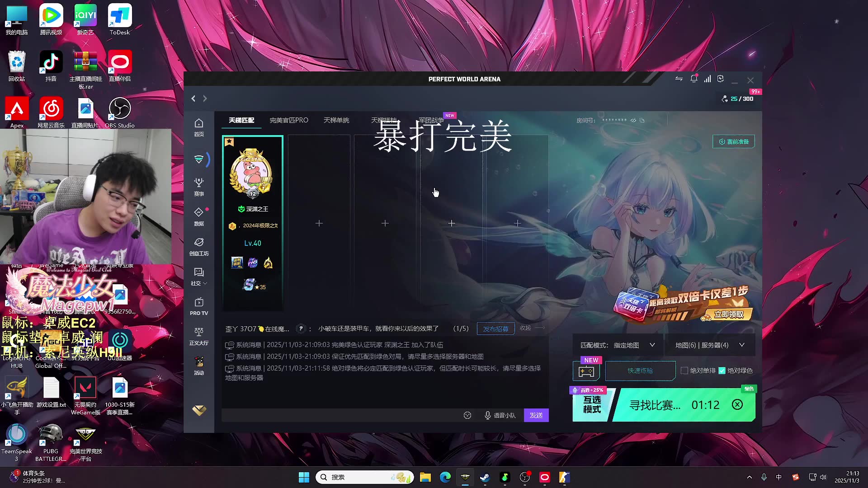Reveal hidden room number with eye icon
Screen dimensions: 868x488
pos(633,121)
